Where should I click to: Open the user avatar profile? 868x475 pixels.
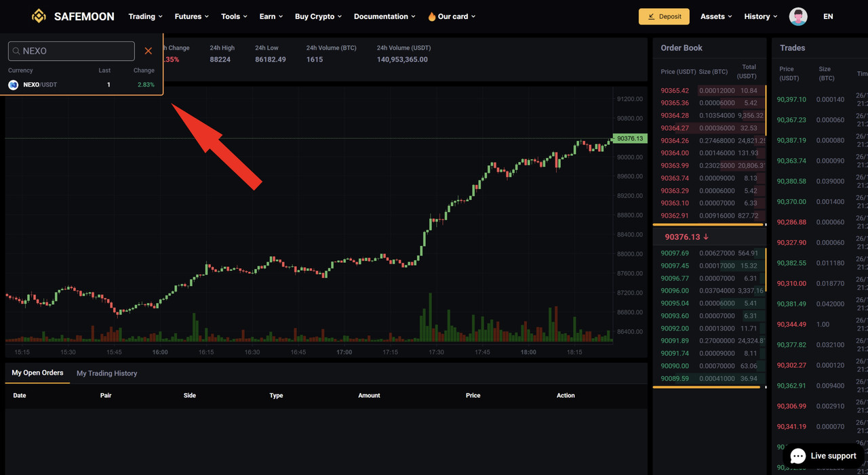[798, 16]
